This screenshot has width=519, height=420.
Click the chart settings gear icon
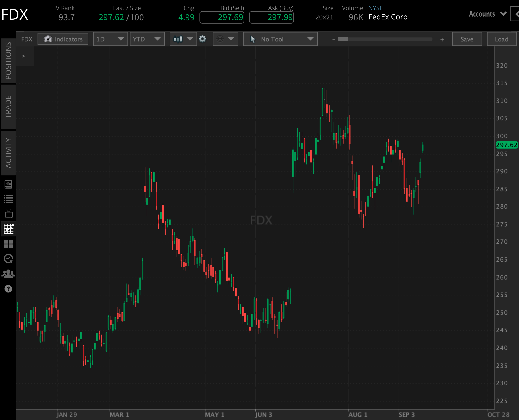pos(203,39)
